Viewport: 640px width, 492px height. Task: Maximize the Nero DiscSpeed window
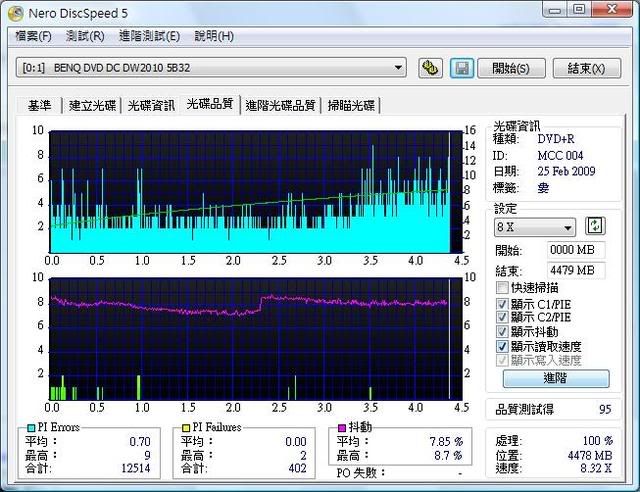click(579, 10)
